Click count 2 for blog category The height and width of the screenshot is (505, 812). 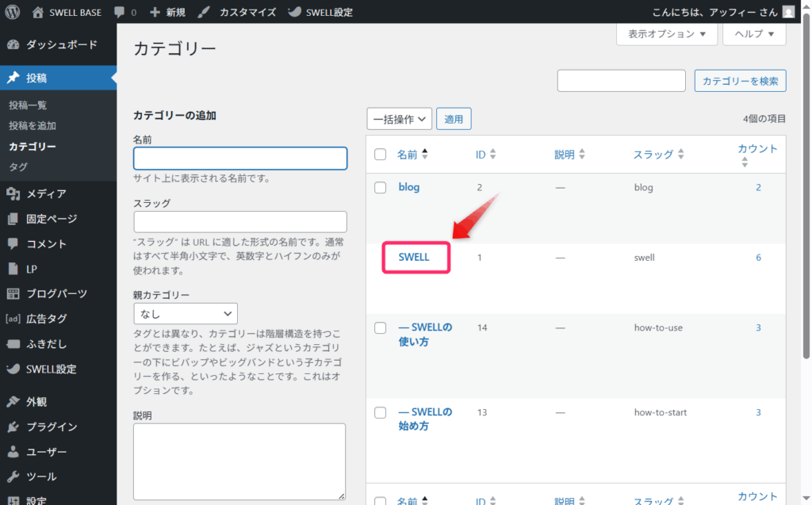[758, 188]
